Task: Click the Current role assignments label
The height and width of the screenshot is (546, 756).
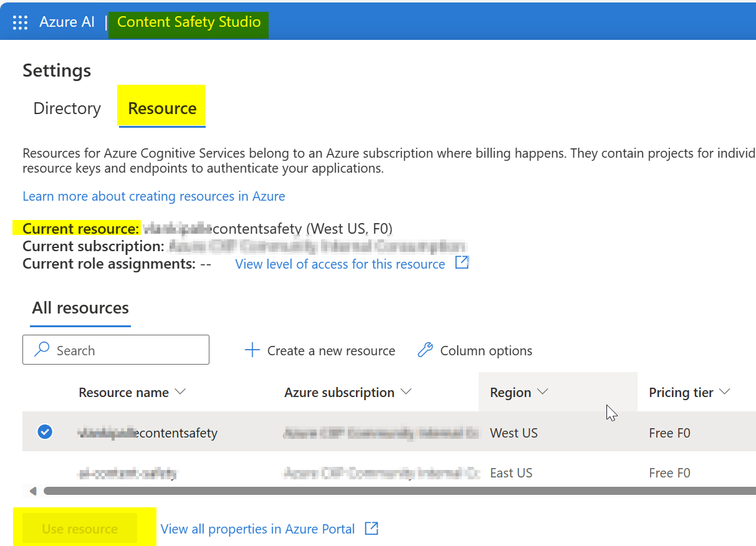Action: (109, 264)
